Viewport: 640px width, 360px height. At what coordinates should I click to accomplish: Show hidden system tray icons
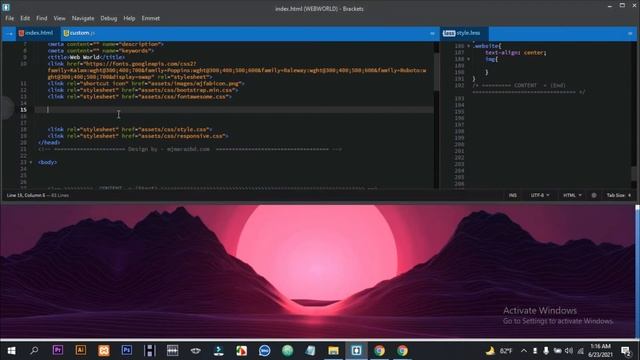coord(524,351)
